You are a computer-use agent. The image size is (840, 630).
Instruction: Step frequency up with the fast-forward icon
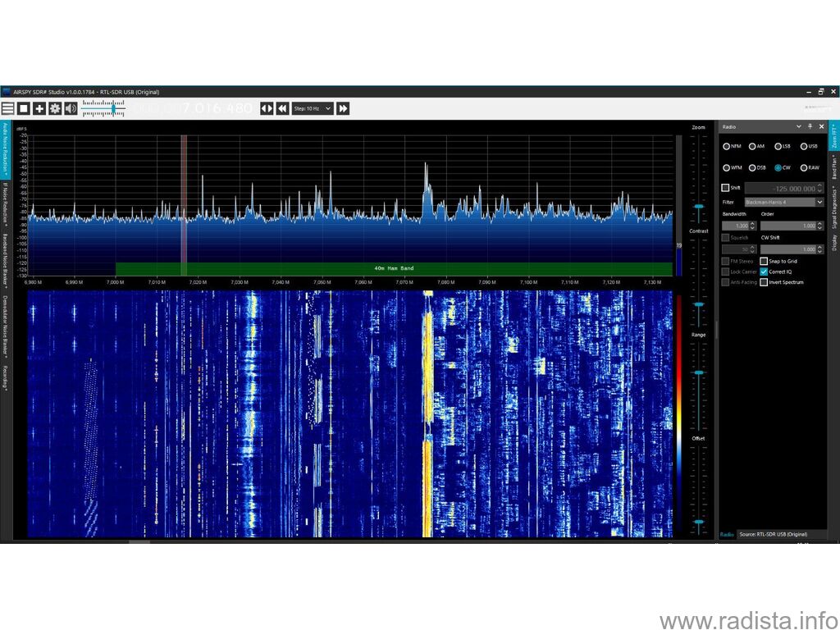344,109
